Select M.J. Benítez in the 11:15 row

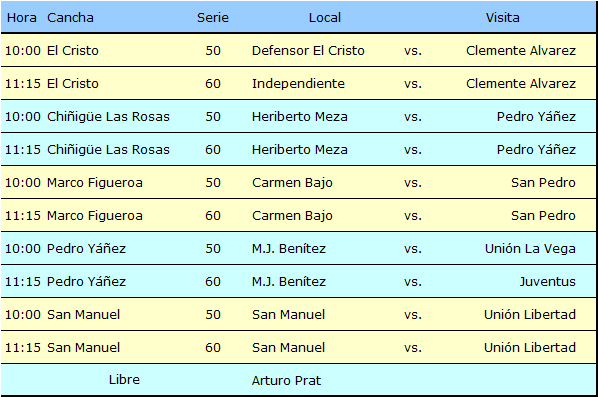pos(289,281)
